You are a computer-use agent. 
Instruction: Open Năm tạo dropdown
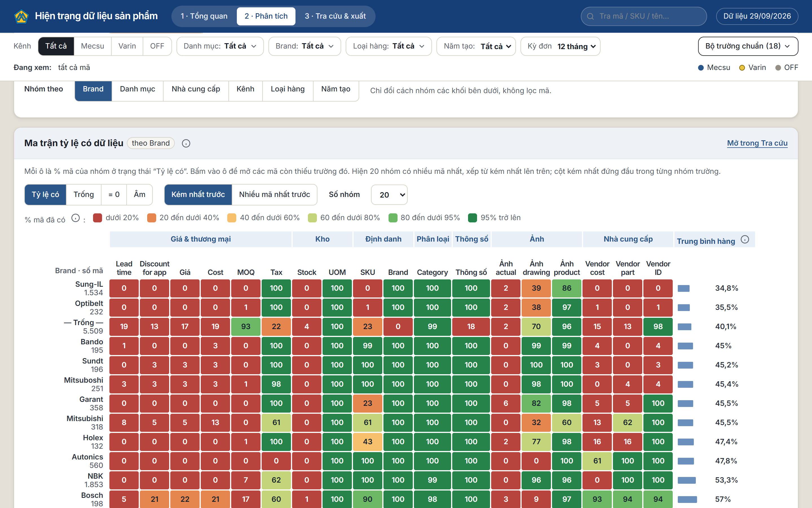(476, 46)
